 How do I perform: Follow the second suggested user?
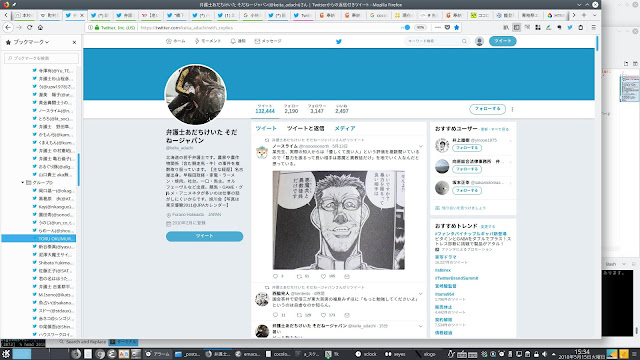[467, 169]
